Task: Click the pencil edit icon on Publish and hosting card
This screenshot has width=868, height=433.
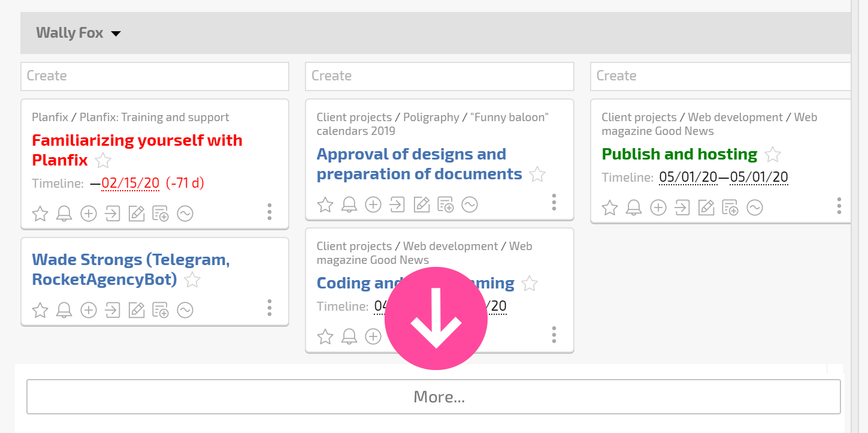Action: 706,208
